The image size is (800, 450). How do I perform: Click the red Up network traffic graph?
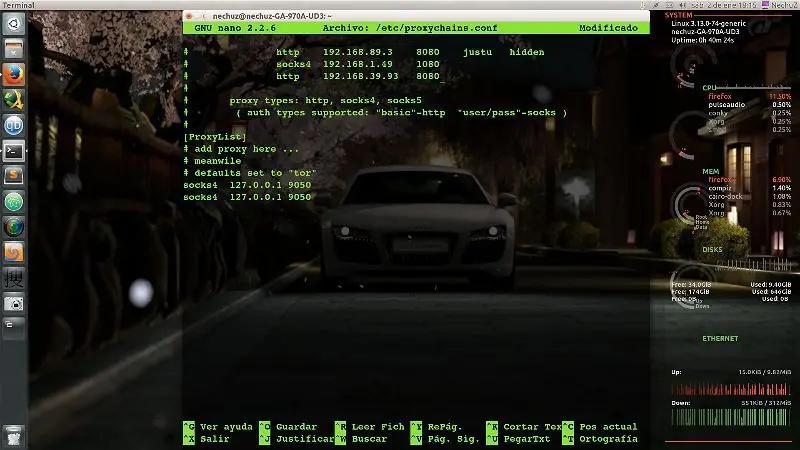coord(731,389)
